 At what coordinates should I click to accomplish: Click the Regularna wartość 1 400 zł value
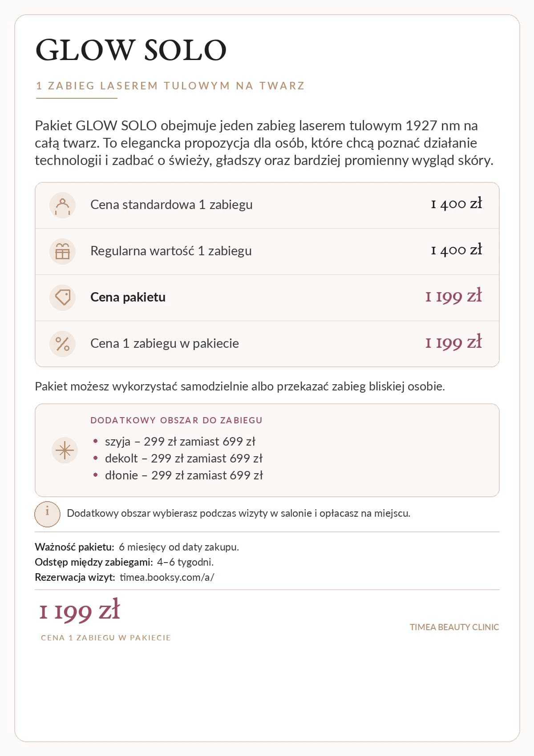point(456,250)
